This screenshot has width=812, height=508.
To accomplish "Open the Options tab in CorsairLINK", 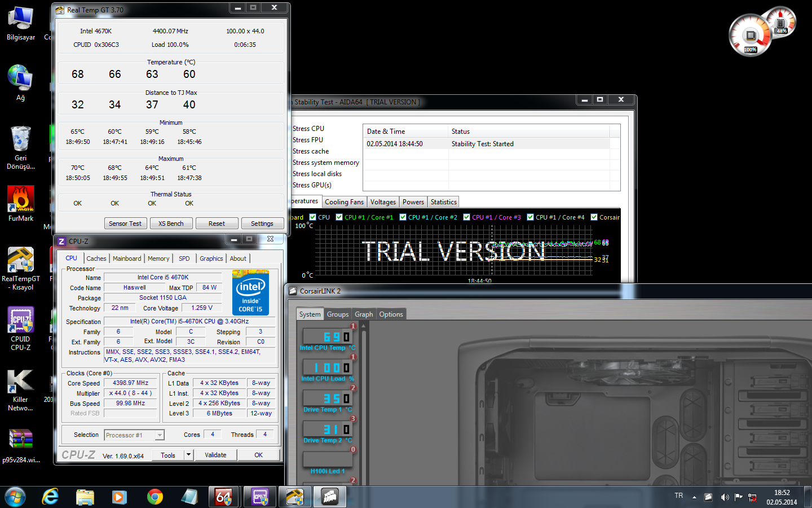I will pyautogui.click(x=391, y=314).
